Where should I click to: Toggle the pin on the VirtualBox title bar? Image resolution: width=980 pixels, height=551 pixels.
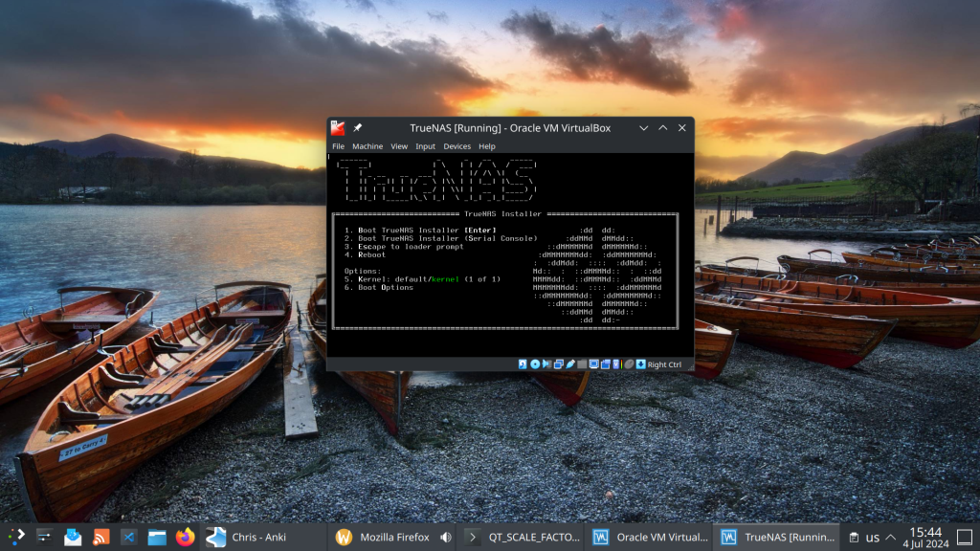tap(357, 127)
